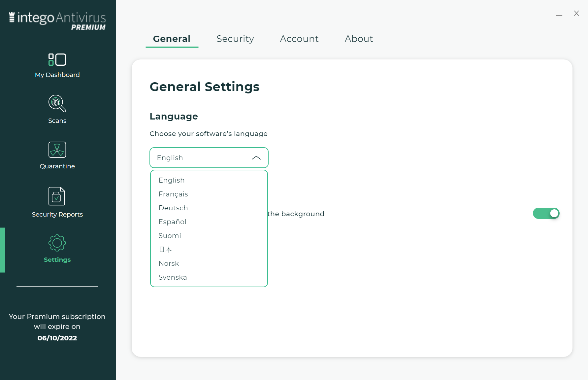Open the Scans fingerprint magnifier icon
Image resolution: width=588 pixels, height=380 pixels.
point(57,103)
